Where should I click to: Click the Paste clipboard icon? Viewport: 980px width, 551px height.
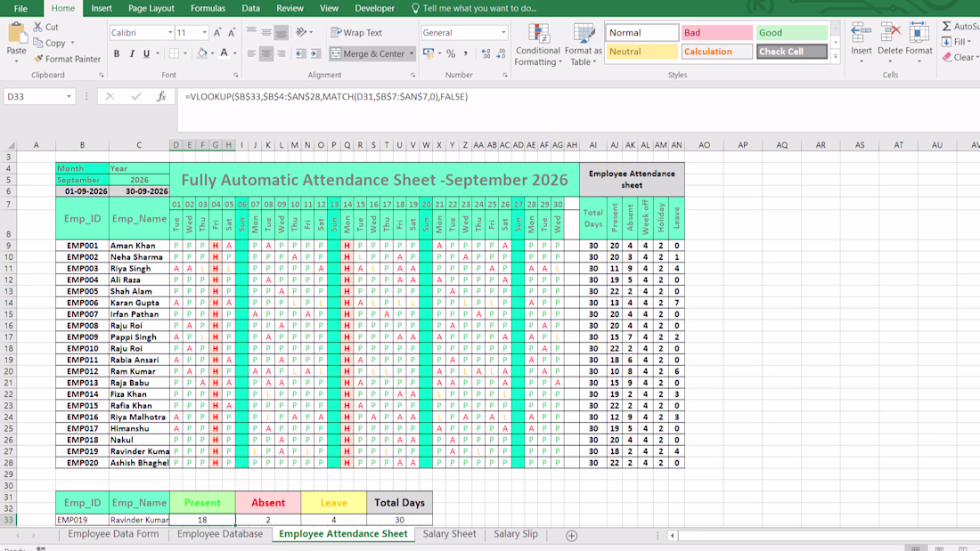pyautogui.click(x=16, y=32)
